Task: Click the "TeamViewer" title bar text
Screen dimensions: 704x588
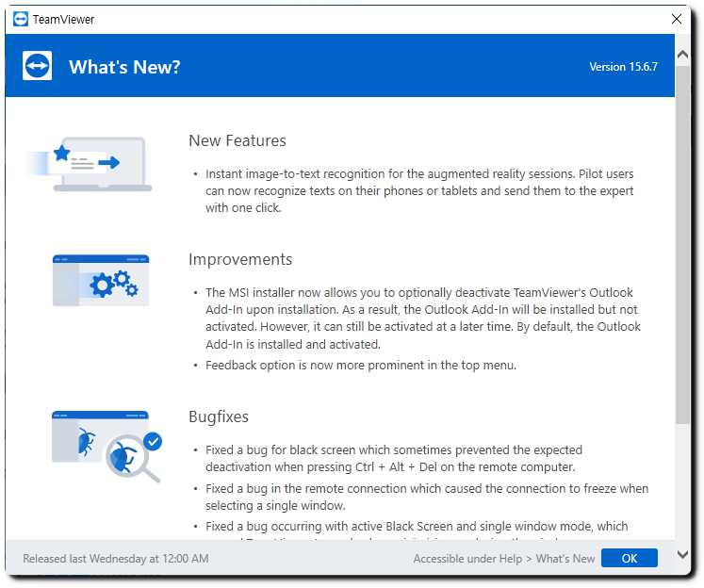Action: [x=63, y=19]
